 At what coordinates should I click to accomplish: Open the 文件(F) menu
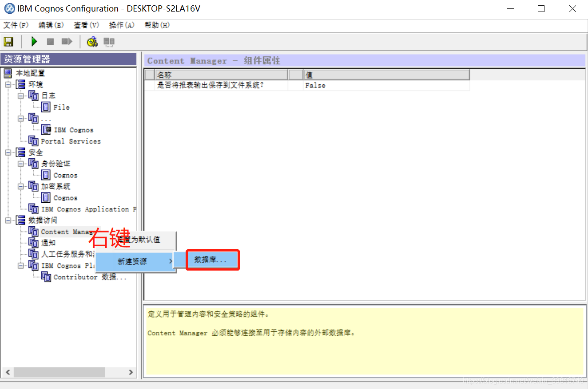pyautogui.click(x=16, y=25)
